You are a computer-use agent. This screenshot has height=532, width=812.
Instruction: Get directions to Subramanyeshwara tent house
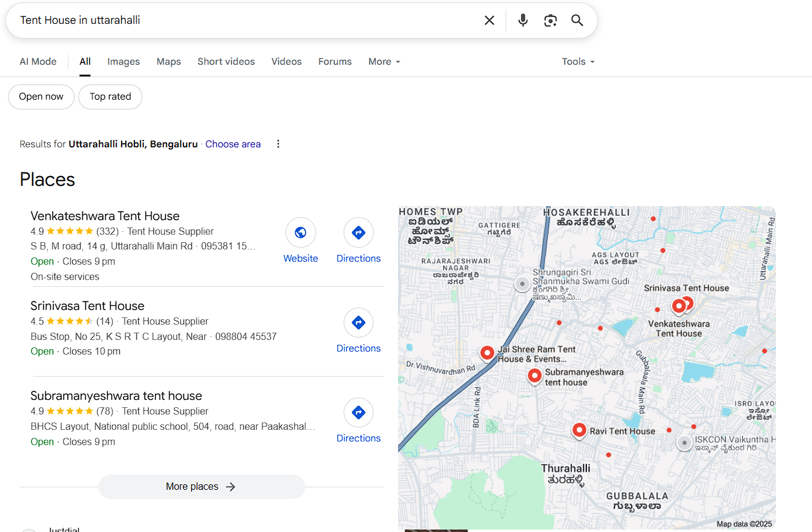[x=358, y=413]
